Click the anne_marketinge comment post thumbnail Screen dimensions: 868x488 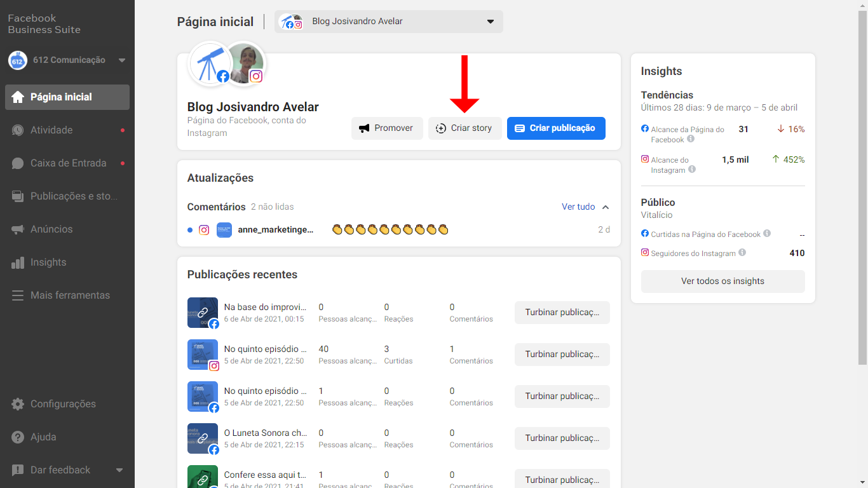coord(224,230)
